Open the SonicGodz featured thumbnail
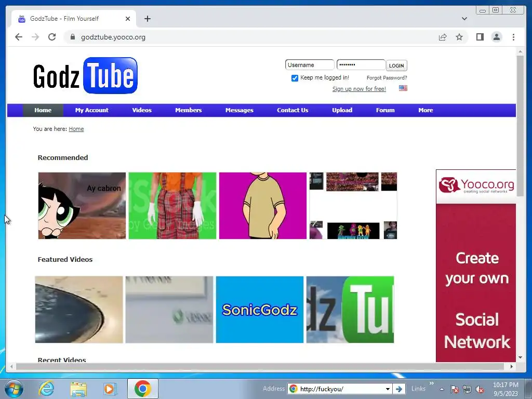The image size is (532, 399). click(x=260, y=310)
